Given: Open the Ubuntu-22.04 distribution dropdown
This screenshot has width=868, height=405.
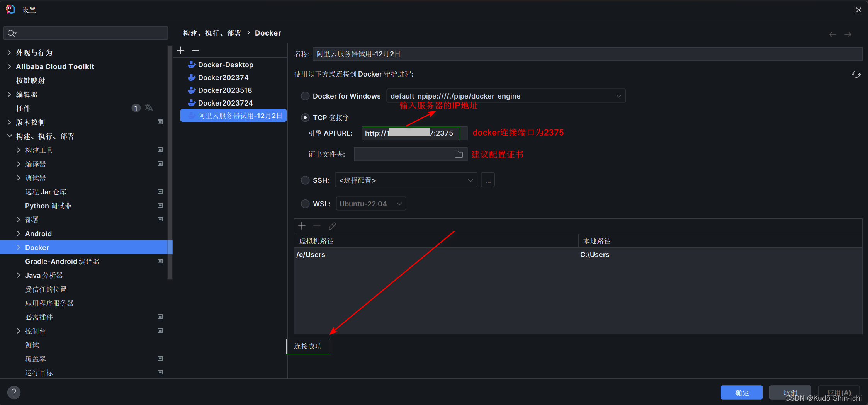Looking at the screenshot, I should pyautogui.click(x=398, y=204).
